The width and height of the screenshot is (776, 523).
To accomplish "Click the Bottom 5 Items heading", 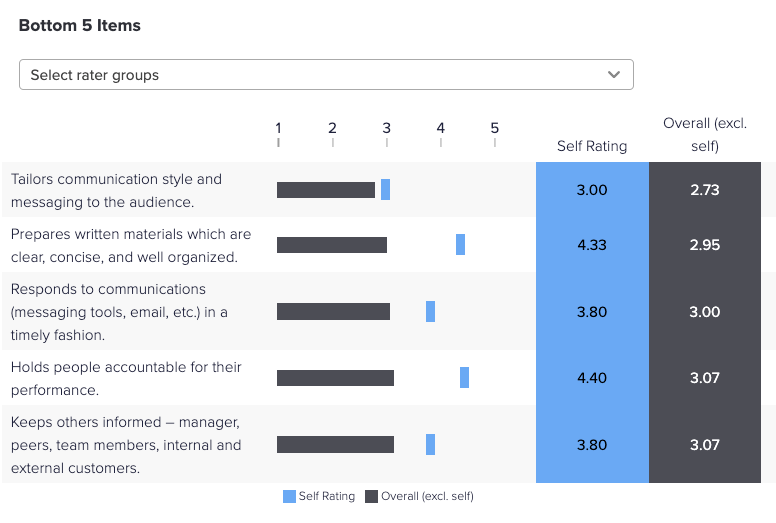I will click(x=80, y=26).
